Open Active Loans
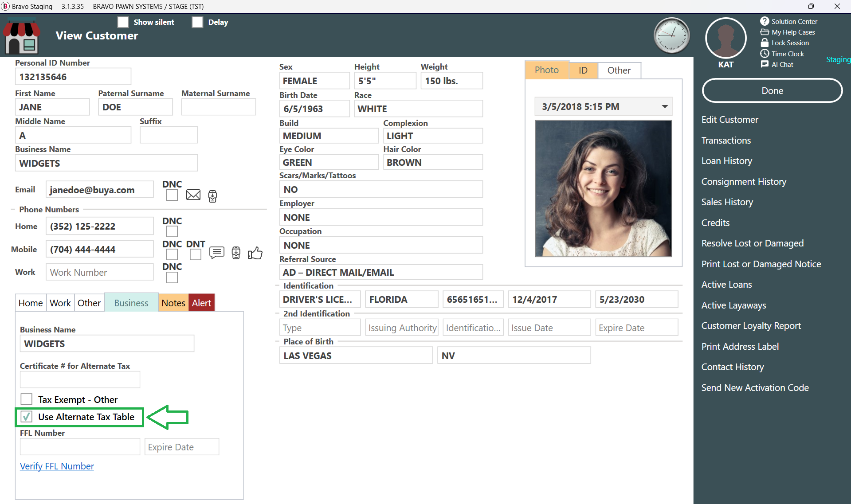 click(x=726, y=285)
